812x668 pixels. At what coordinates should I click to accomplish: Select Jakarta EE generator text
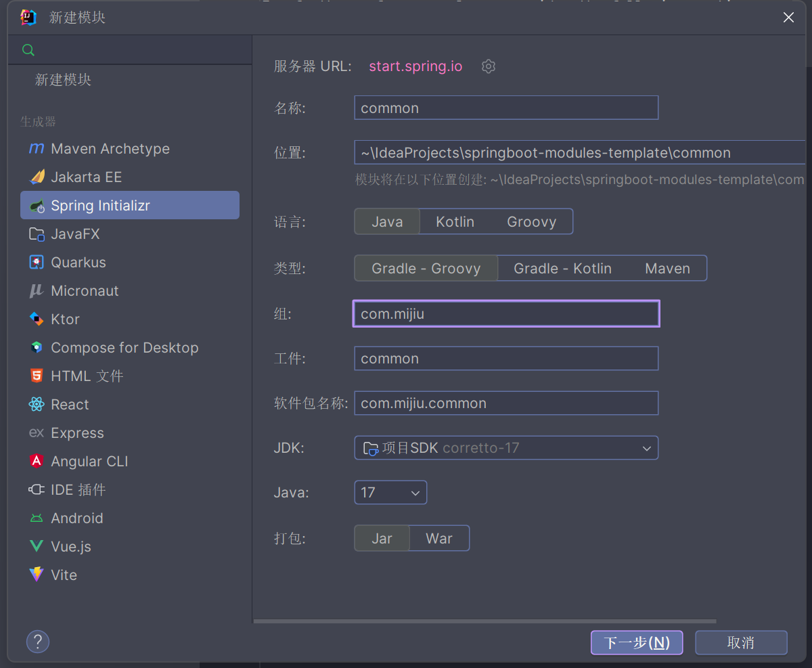tap(87, 177)
